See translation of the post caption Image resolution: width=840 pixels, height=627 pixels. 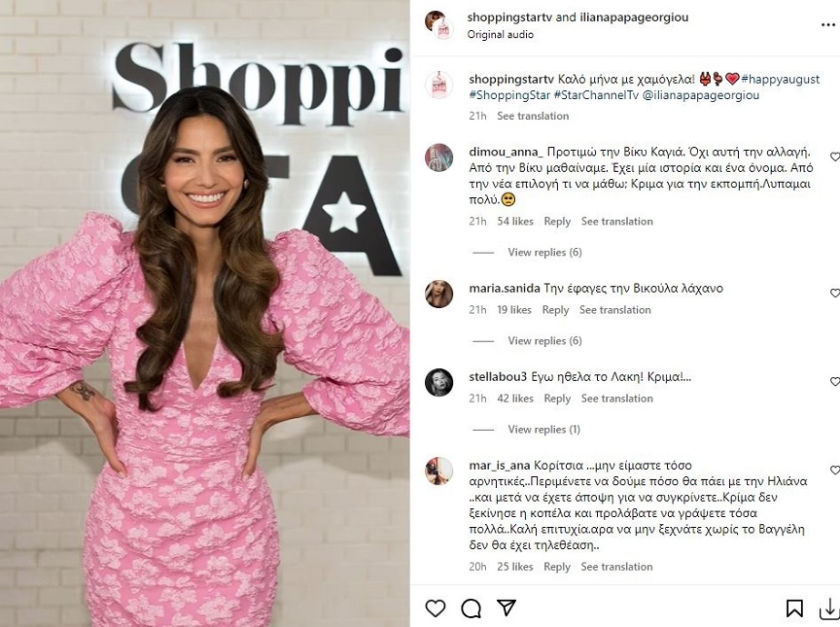tap(533, 116)
